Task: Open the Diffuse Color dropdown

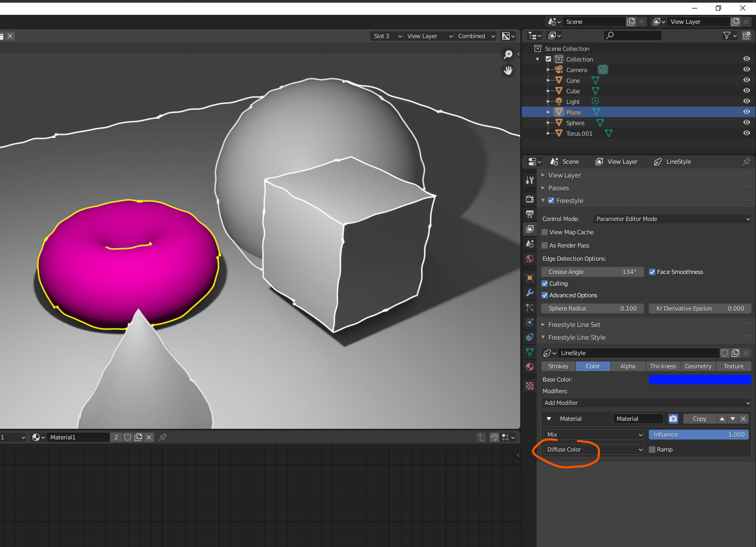Action: pyautogui.click(x=593, y=449)
